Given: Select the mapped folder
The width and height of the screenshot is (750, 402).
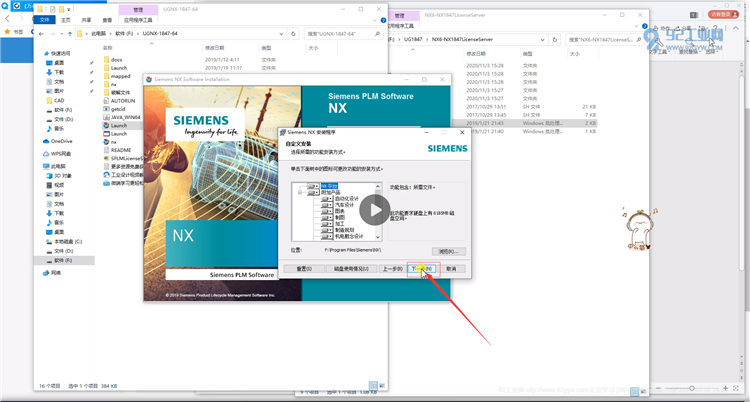Looking at the screenshot, I should click(121, 76).
